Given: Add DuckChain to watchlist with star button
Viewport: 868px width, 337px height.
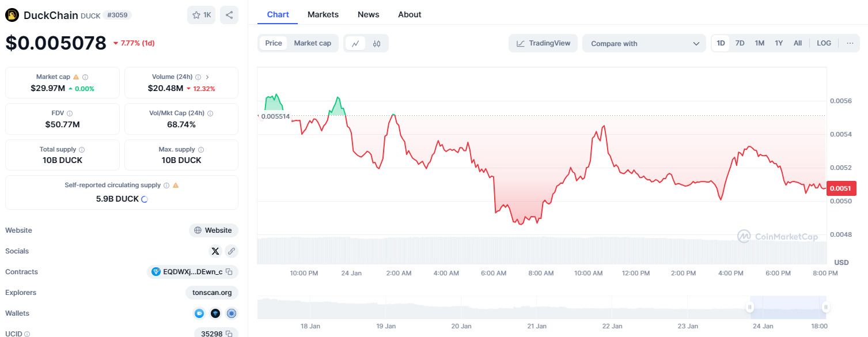Looking at the screenshot, I should pyautogui.click(x=202, y=15).
